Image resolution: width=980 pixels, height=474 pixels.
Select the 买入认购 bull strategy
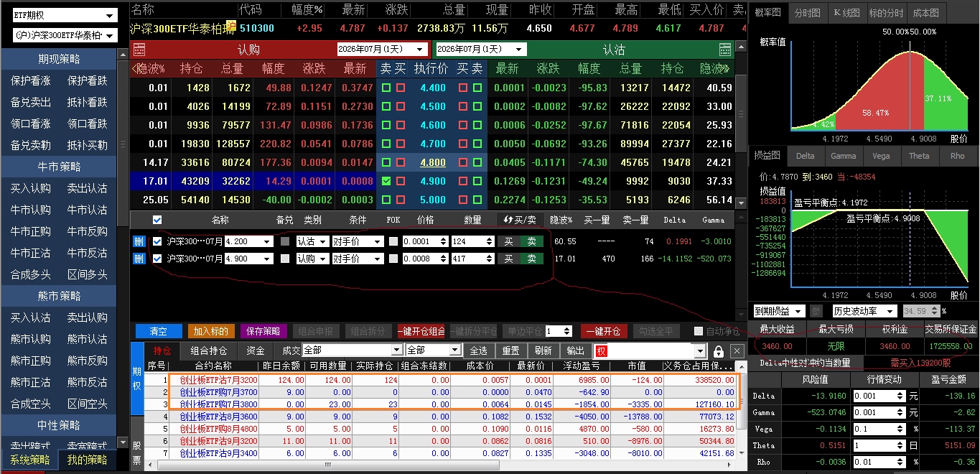(x=31, y=188)
